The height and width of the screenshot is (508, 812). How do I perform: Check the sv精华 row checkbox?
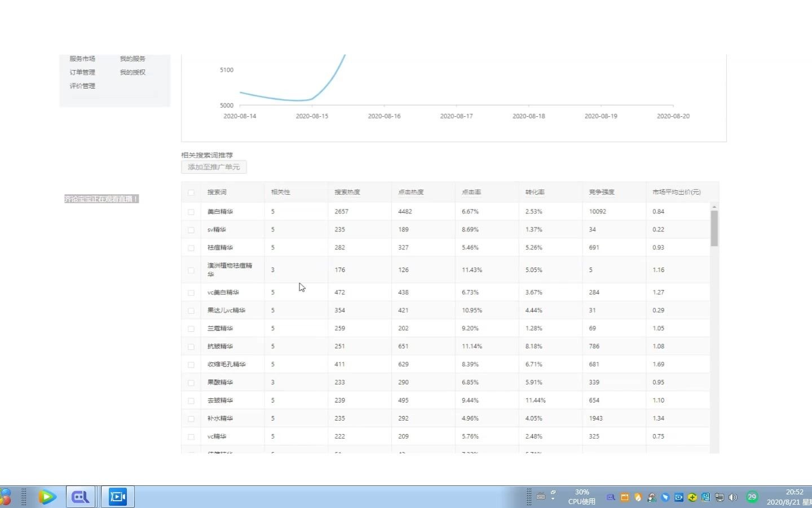pyautogui.click(x=191, y=230)
